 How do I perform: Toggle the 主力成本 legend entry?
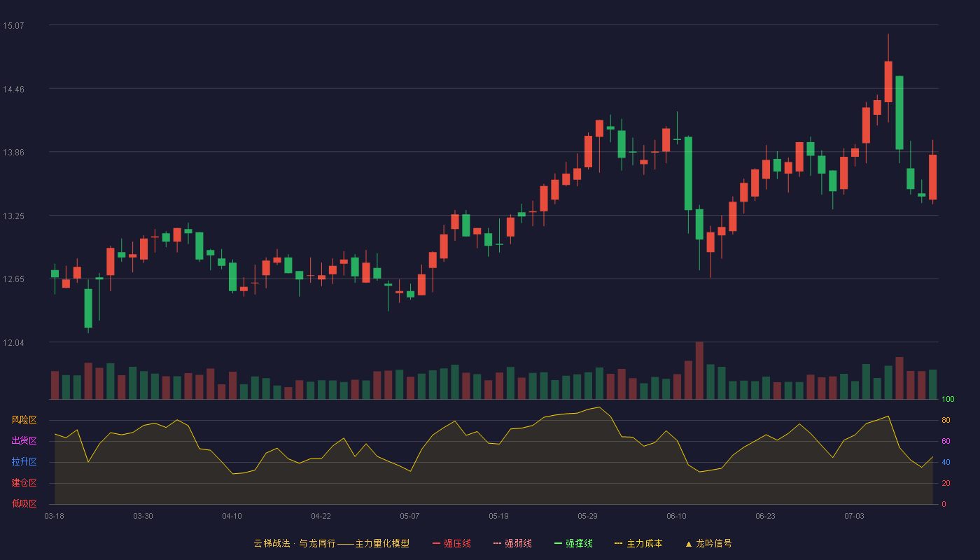coord(638,543)
